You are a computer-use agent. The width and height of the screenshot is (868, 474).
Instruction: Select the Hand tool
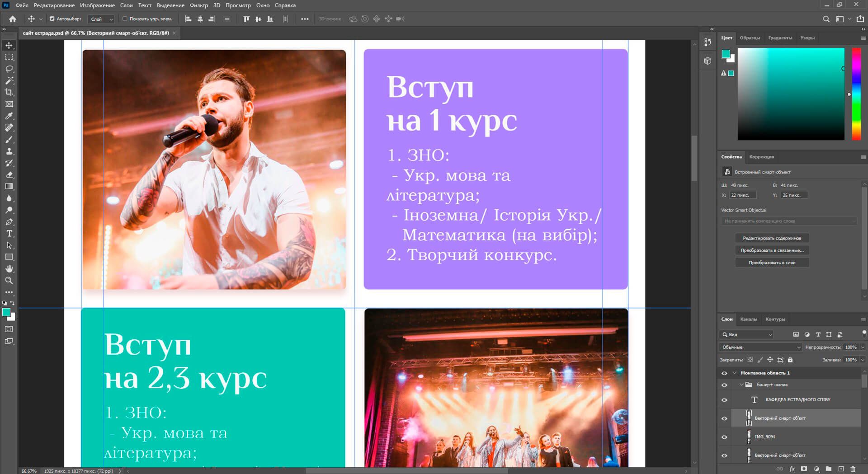coord(9,269)
